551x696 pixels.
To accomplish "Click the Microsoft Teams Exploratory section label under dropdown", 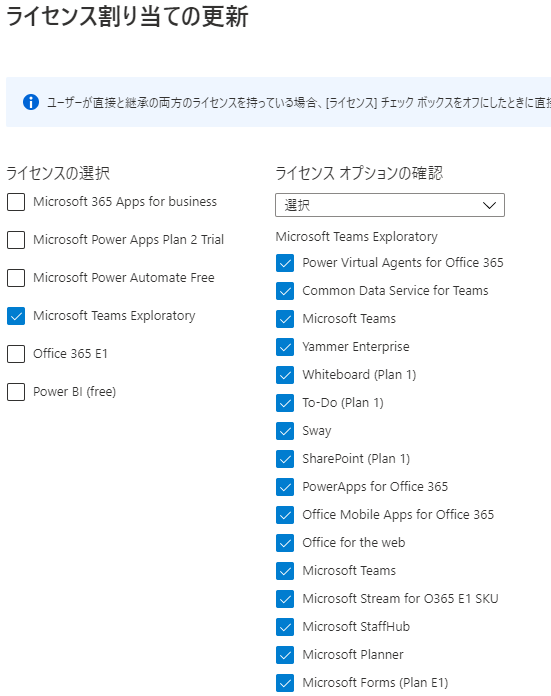I will (x=357, y=237).
